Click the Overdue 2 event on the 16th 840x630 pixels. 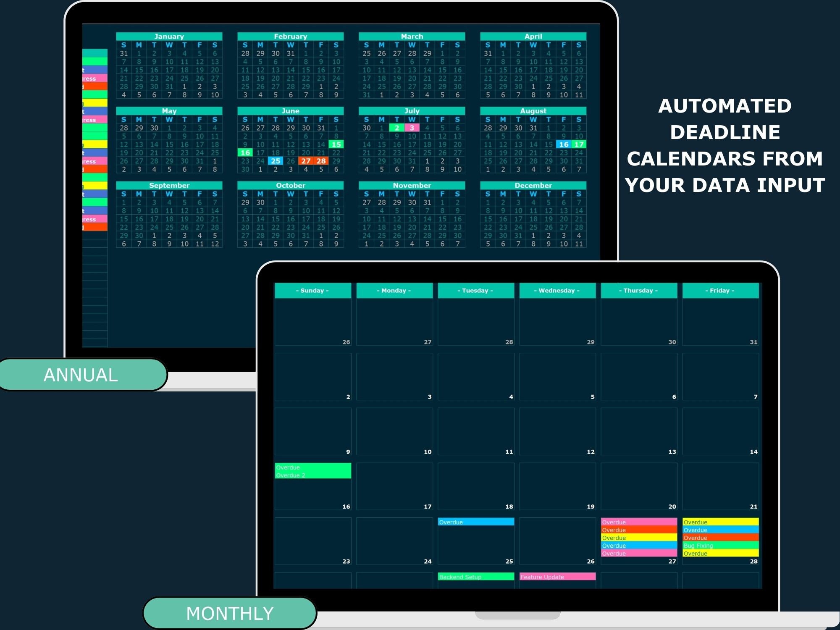[x=291, y=475]
